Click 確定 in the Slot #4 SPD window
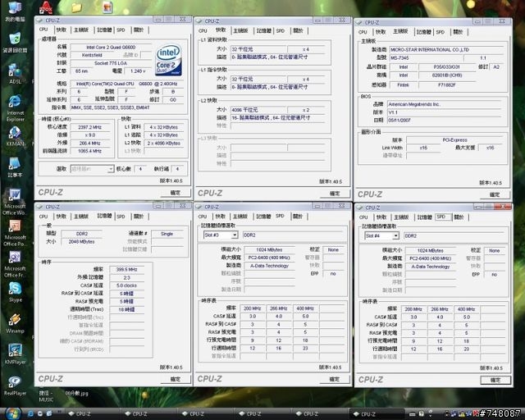This screenshot has height=420, width=525. click(495, 380)
